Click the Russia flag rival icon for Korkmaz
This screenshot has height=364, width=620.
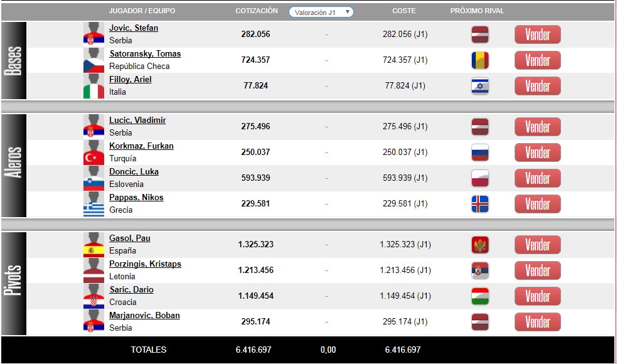[480, 153]
